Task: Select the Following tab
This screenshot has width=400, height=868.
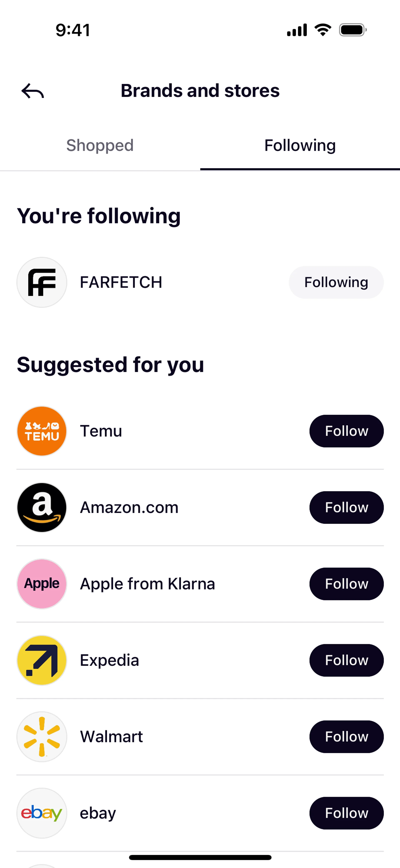Action: (300, 146)
